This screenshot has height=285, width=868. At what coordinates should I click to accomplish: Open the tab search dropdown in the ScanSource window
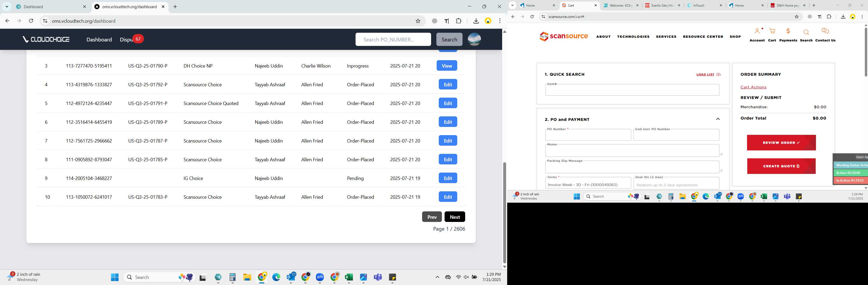click(x=512, y=5)
